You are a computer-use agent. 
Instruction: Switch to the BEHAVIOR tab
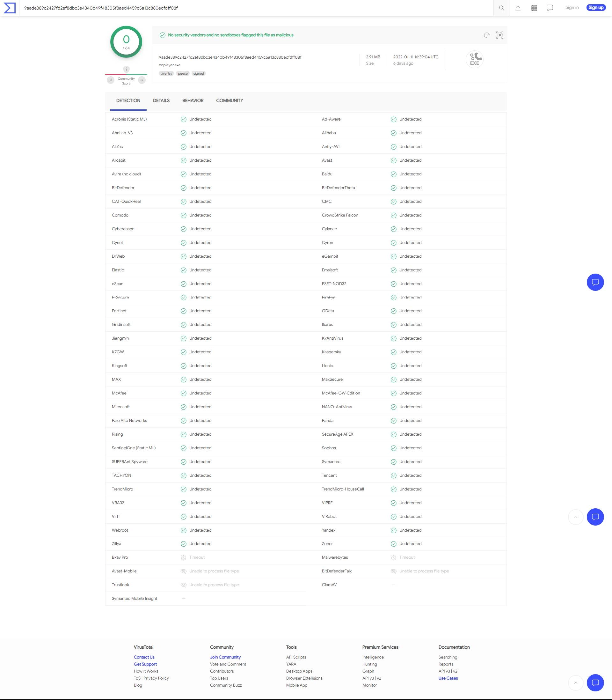tap(193, 100)
